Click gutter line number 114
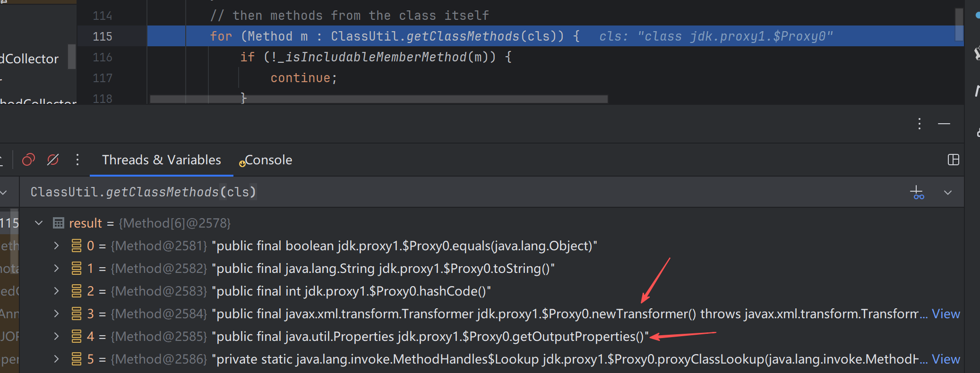The image size is (980, 373). (103, 16)
